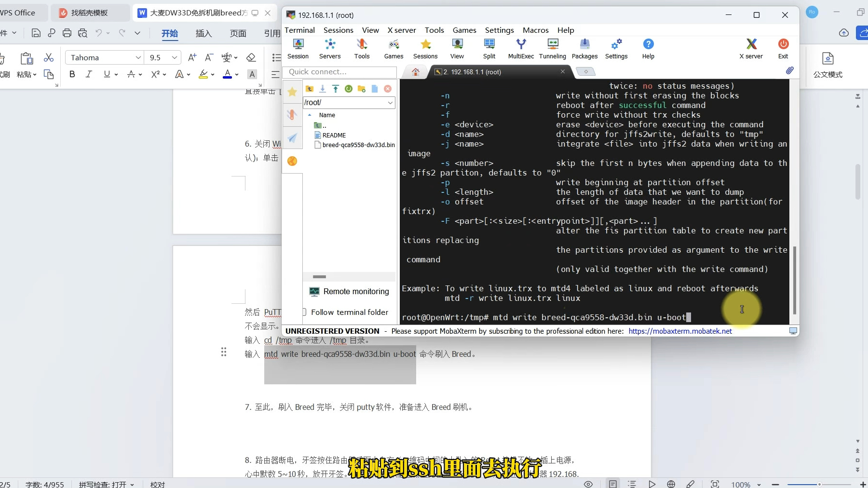Click the Split terminal icon

pos(489,49)
